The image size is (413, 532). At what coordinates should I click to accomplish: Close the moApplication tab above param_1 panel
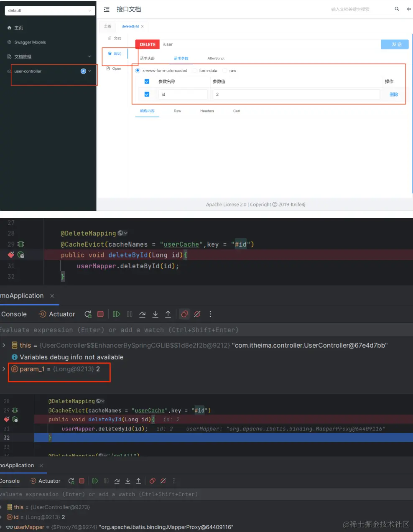[52, 296]
